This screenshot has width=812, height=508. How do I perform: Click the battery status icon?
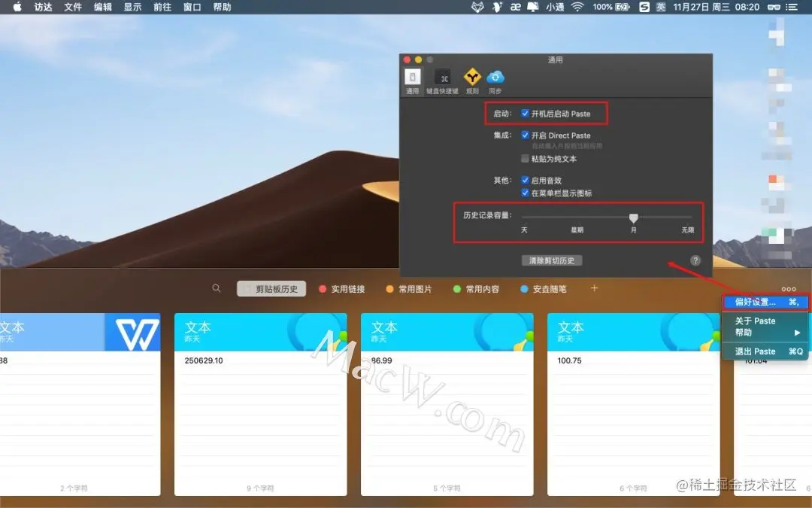[623, 7]
